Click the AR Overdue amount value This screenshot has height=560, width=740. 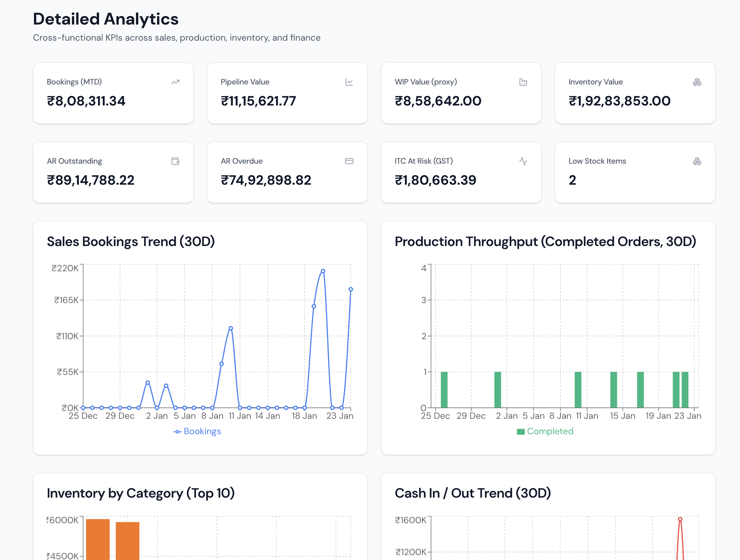266,180
